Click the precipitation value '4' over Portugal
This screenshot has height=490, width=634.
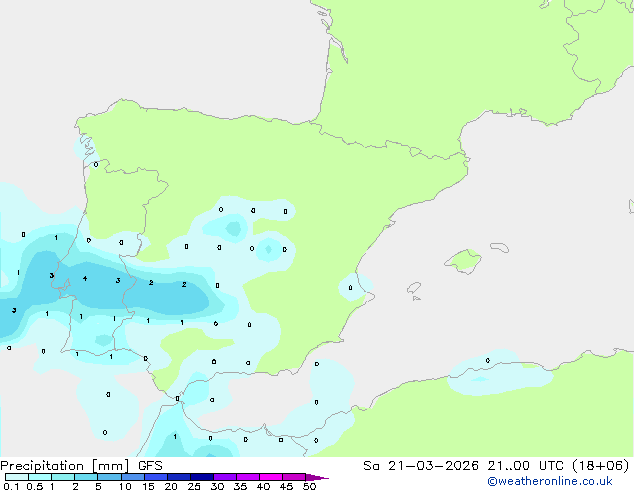(x=85, y=279)
